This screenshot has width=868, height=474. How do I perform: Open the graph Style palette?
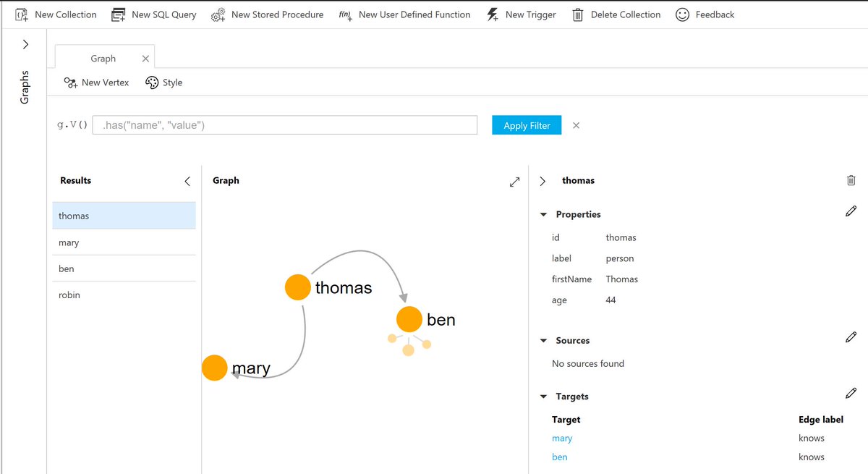click(x=163, y=82)
